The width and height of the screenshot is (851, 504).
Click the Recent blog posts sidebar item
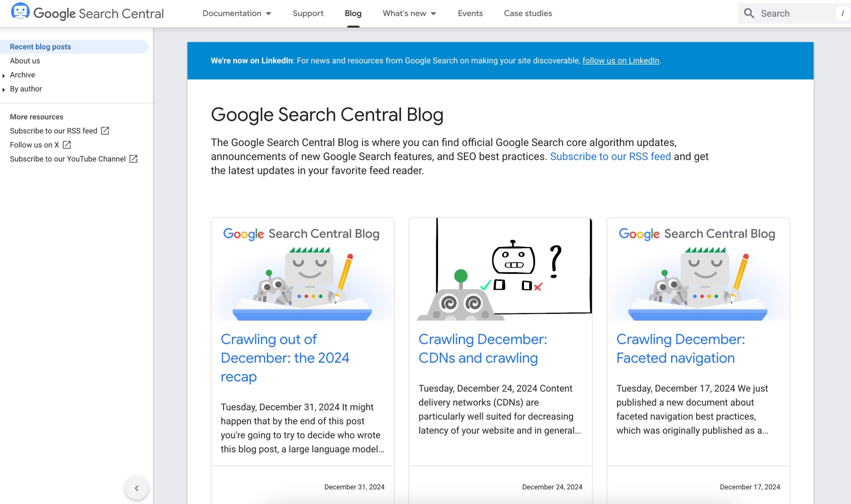tap(40, 46)
